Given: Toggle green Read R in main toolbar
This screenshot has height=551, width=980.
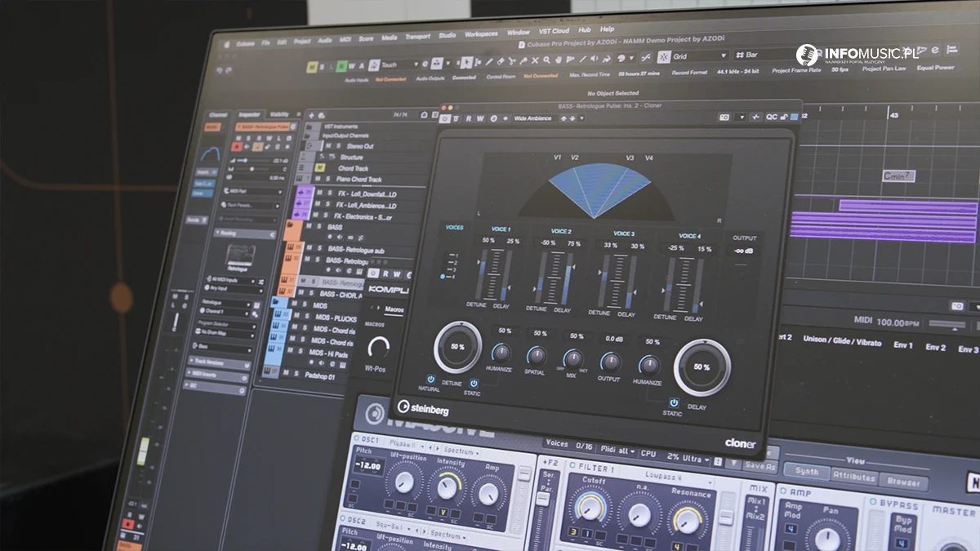Looking at the screenshot, I should click(x=341, y=67).
